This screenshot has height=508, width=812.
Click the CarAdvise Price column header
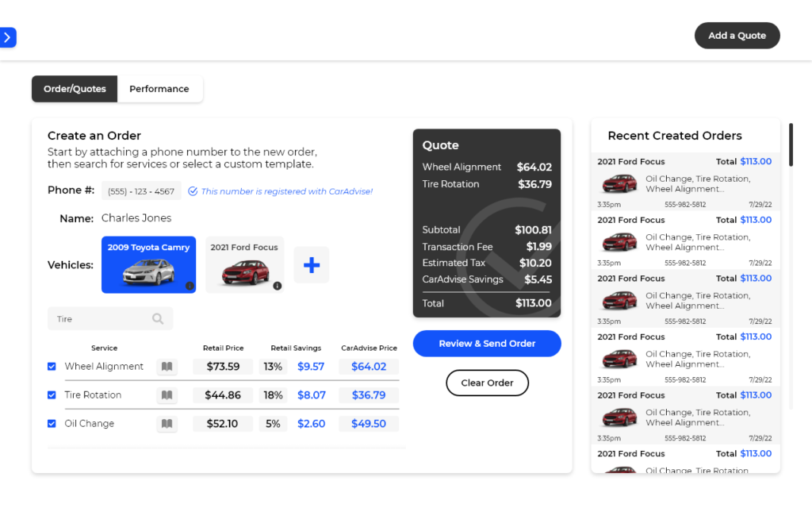(369, 348)
